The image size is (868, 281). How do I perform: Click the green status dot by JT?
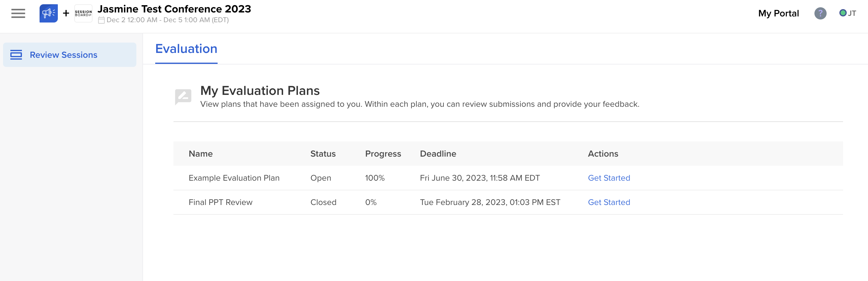[x=843, y=13]
